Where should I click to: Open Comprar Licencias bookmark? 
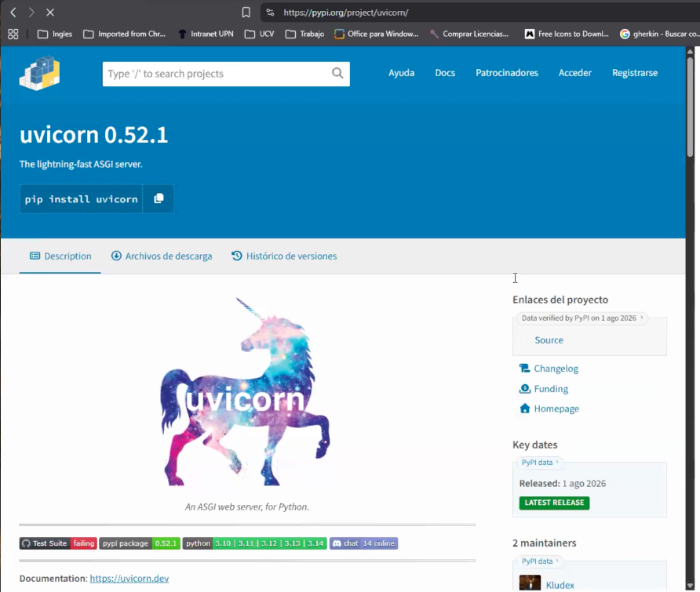click(x=469, y=34)
